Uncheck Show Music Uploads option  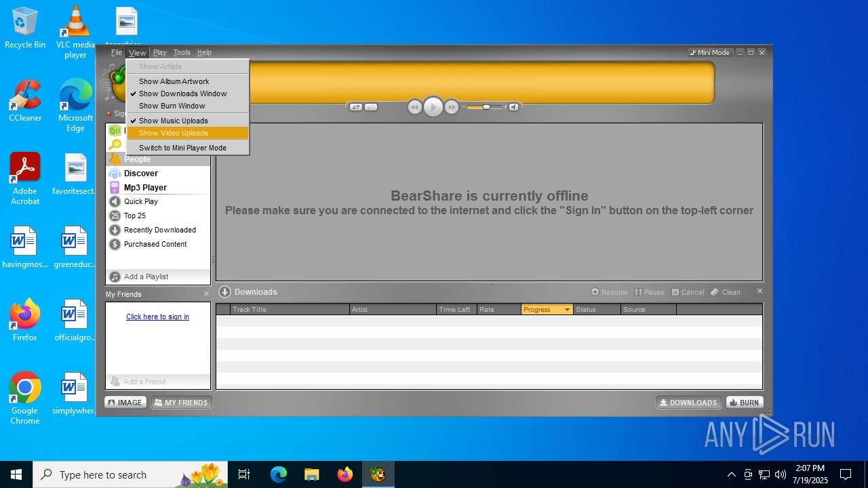188,121
